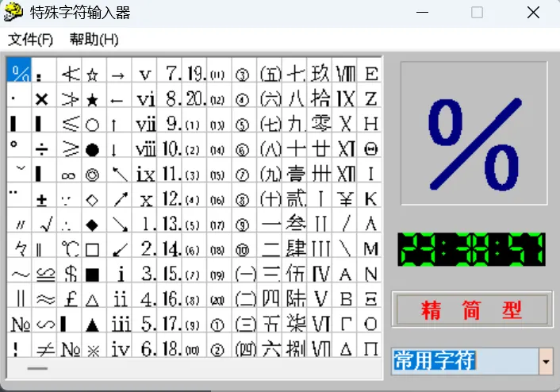Select the reference mark ※ symbol
This screenshot has width=560, height=392.
point(94,345)
